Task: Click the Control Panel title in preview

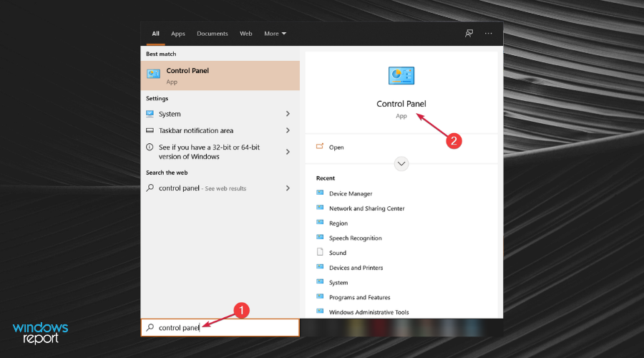Action: pyautogui.click(x=401, y=104)
